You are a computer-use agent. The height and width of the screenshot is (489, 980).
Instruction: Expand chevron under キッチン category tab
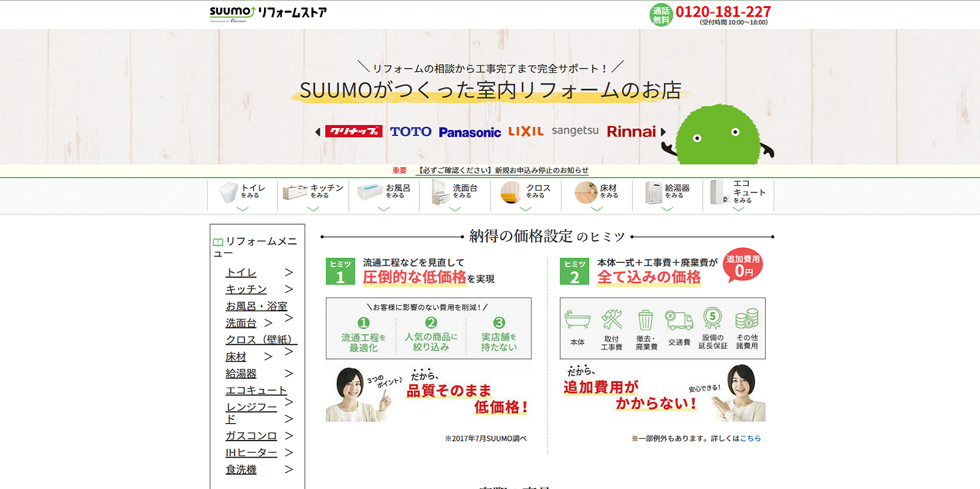point(313,209)
